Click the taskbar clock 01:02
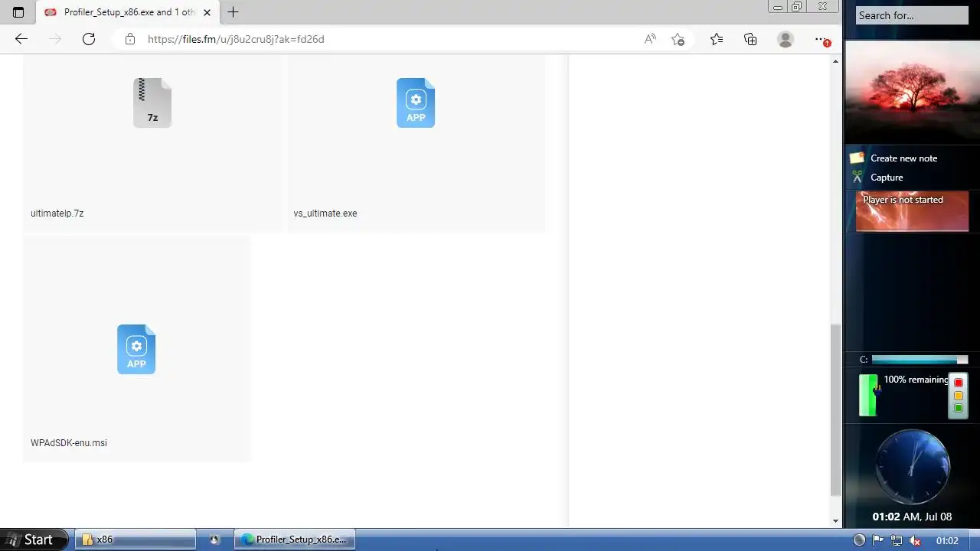This screenshot has width=980, height=551. (x=947, y=540)
